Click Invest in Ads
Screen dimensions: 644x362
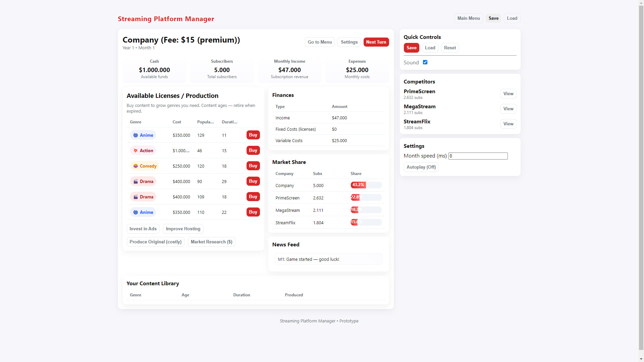[143, 229]
